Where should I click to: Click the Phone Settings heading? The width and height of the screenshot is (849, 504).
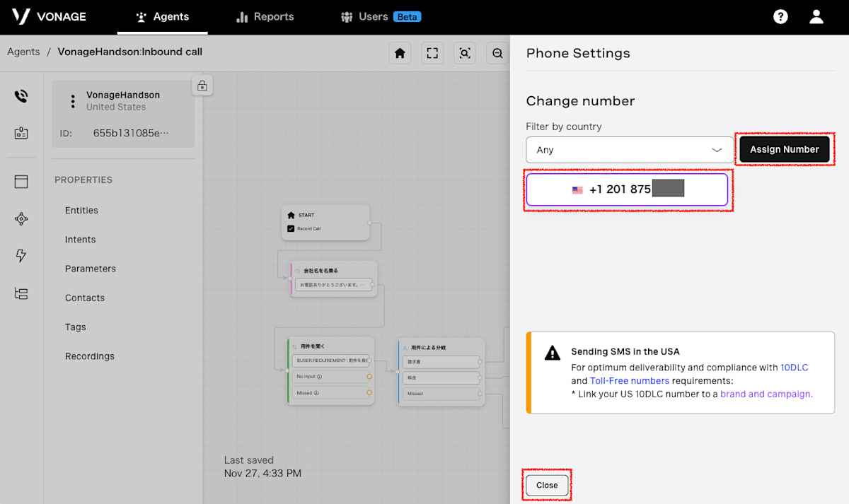[578, 53]
